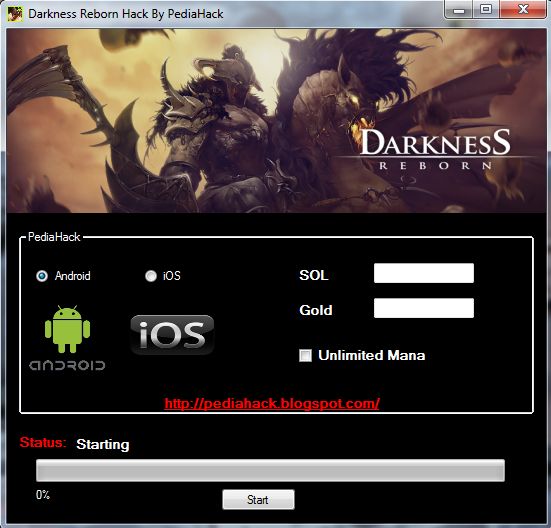Viewport: 551px width, 528px height.
Task: Click the '0%' progress label
Action: pyautogui.click(x=43, y=495)
